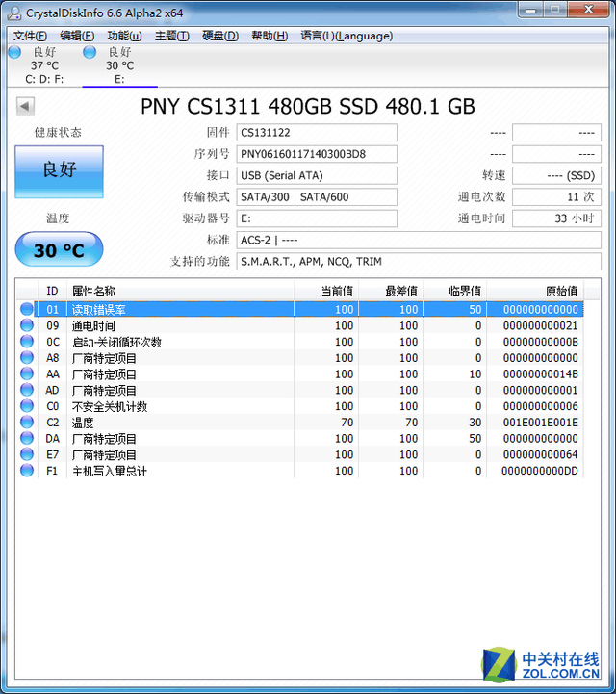Maximize the CrystalDiskInfo window
The height and width of the screenshot is (694, 616).
(555, 10)
